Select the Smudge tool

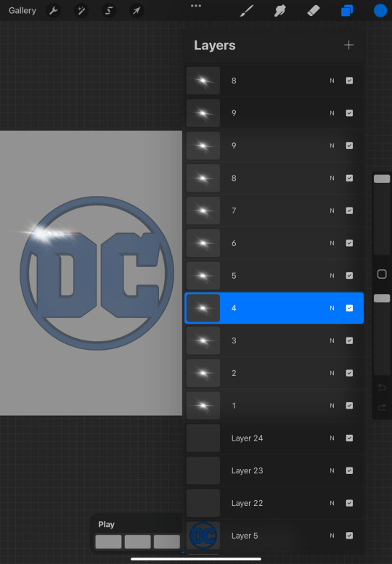pyautogui.click(x=279, y=10)
